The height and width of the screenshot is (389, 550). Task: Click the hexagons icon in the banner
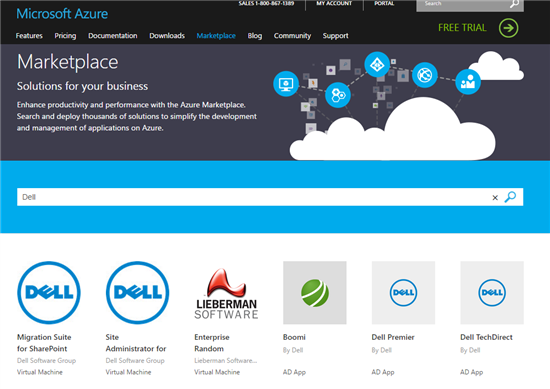coord(338,95)
